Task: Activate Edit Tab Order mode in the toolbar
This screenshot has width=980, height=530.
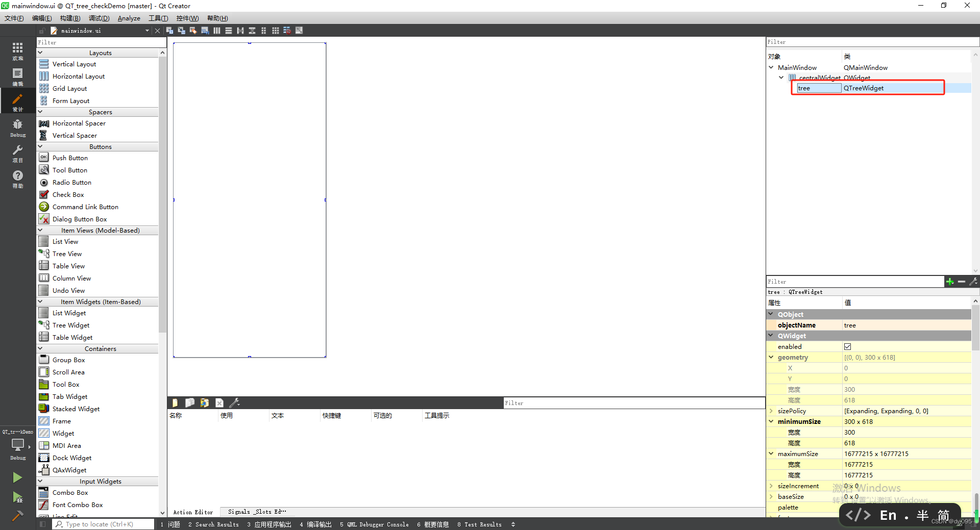Action: pos(205,31)
